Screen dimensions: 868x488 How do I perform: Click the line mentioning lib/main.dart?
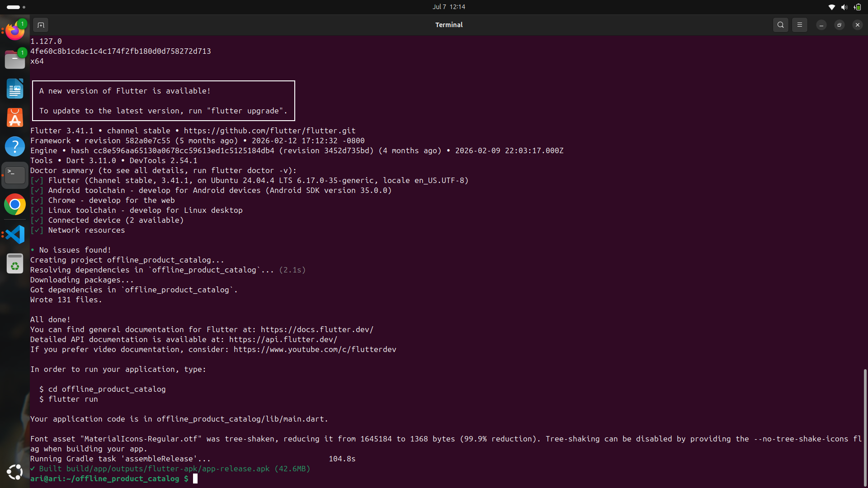click(179, 419)
